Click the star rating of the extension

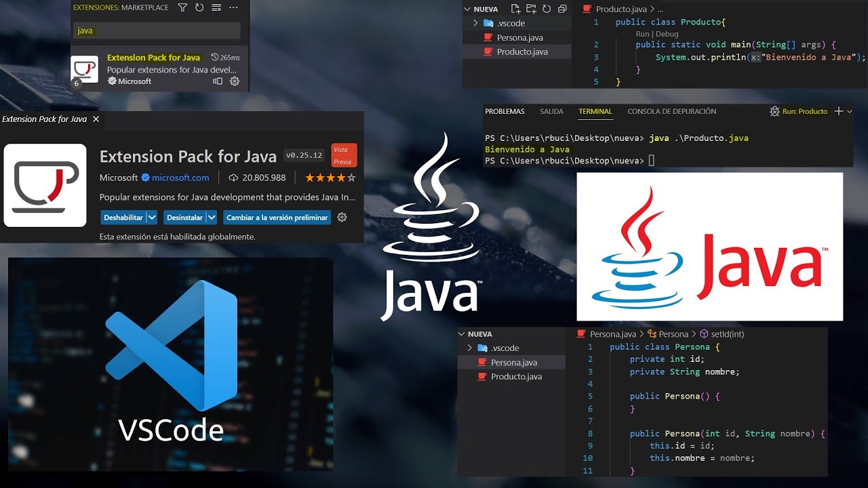[x=330, y=178]
